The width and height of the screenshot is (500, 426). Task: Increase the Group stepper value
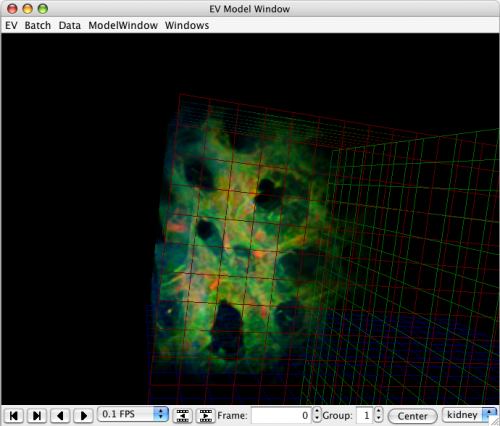point(378,412)
